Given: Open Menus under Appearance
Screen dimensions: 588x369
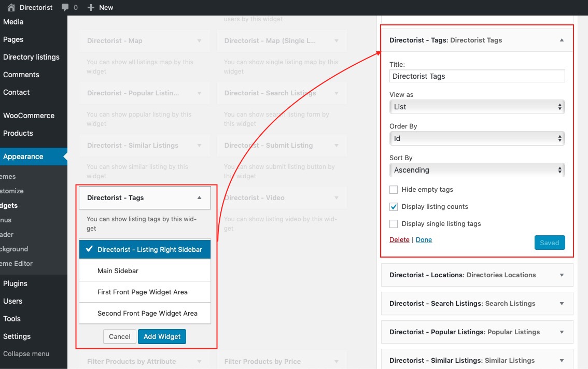Looking at the screenshot, I should pos(6,220).
